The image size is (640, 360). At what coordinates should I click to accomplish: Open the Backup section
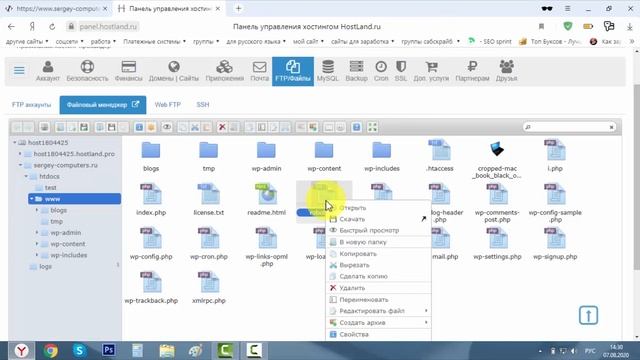tap(356, 71)
